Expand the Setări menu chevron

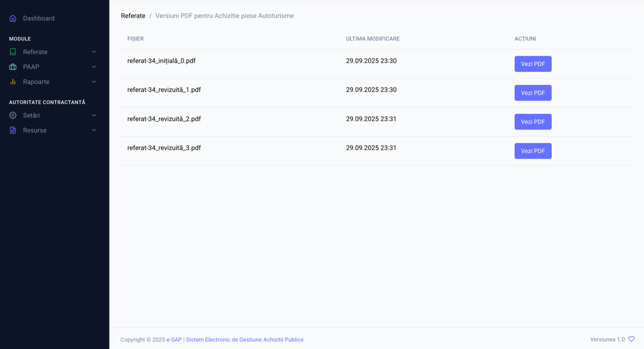(94, 115)
